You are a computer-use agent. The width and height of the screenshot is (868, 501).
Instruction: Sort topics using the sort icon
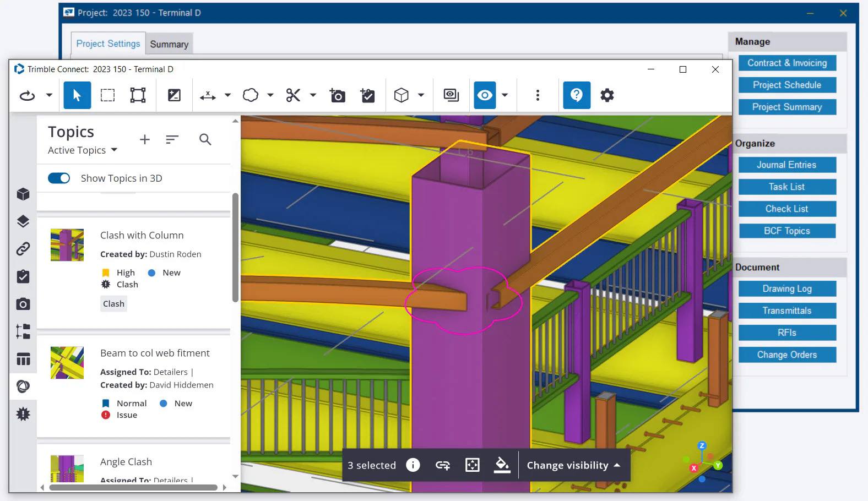coord(172,140)
